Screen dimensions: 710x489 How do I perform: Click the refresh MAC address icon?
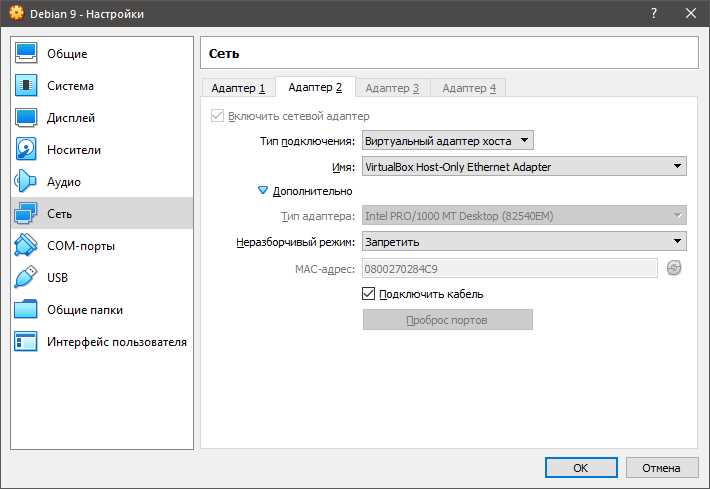pos(674,268)
